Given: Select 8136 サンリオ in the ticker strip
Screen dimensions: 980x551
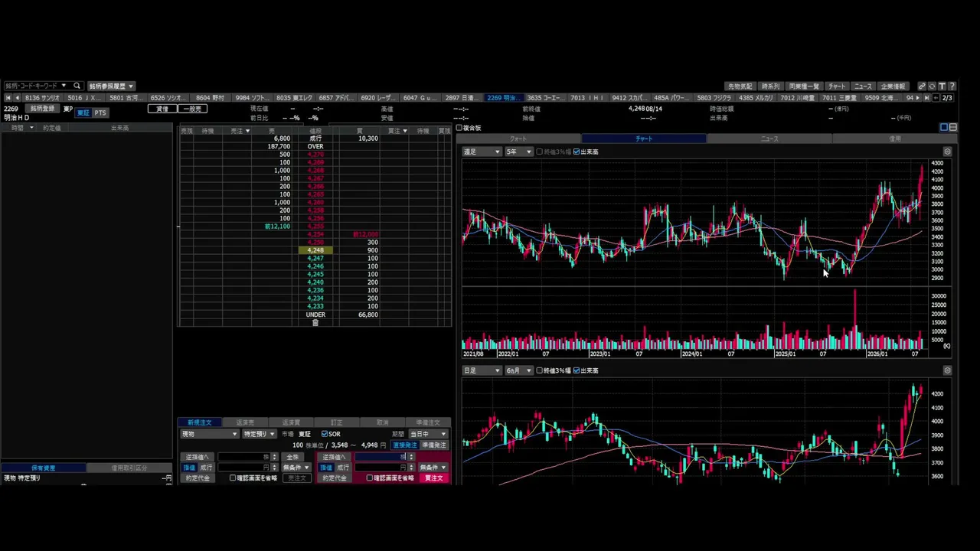Looking at the screenshot, I should click(x=42, y=98).
